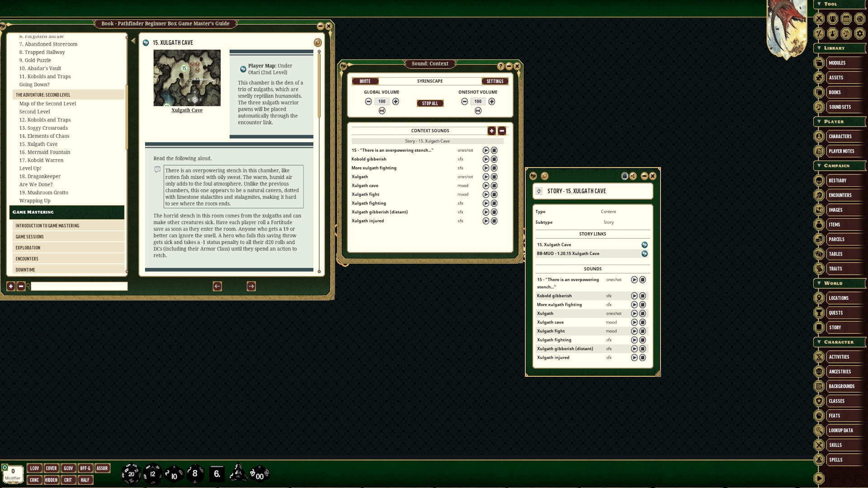Open the Bestiary campaign icon

point(820,180)
